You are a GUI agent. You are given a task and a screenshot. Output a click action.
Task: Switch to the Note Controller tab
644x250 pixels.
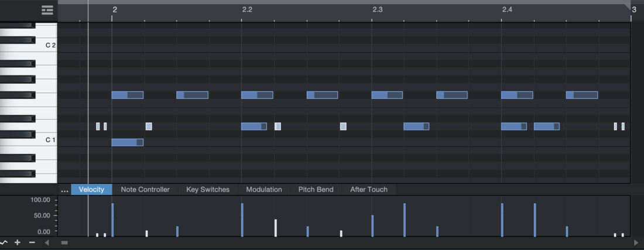(145, 190)
